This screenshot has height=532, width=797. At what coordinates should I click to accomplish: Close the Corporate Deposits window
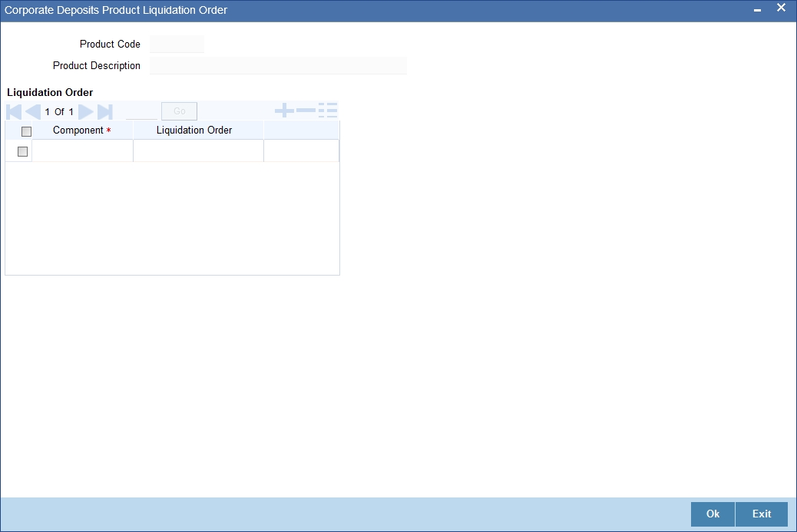point(781,8)
